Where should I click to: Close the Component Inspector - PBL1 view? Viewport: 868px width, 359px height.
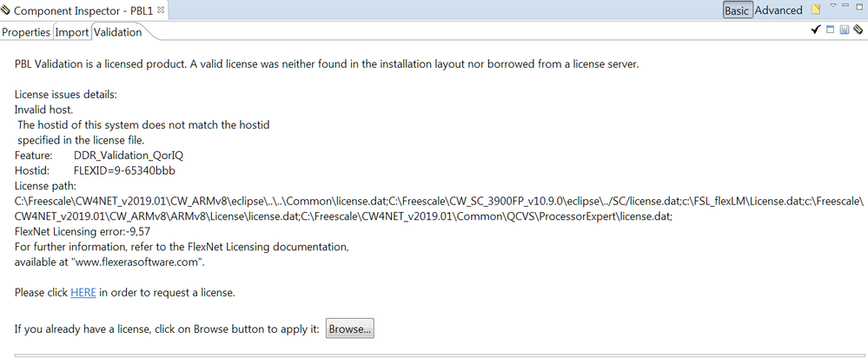pos(161,9)
